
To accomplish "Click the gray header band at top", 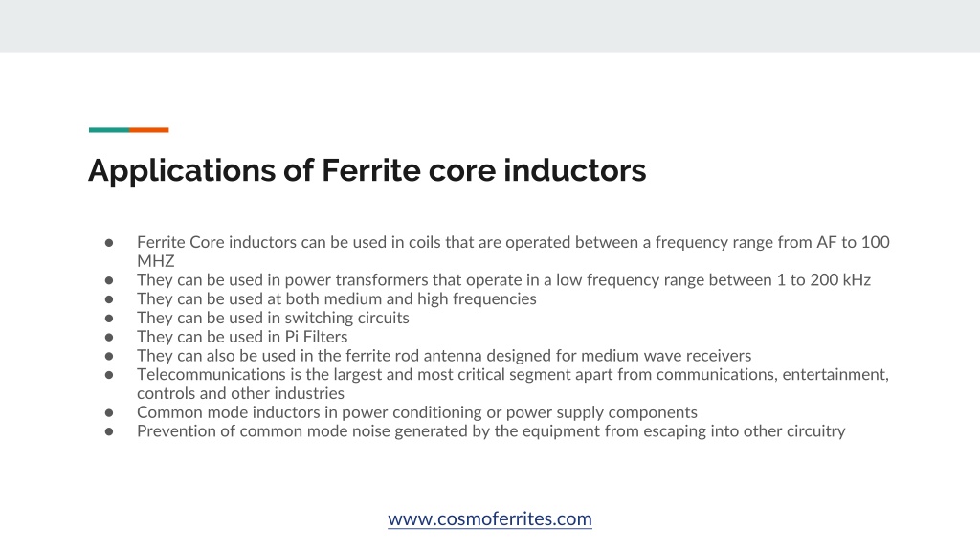I will coord(490,26).
